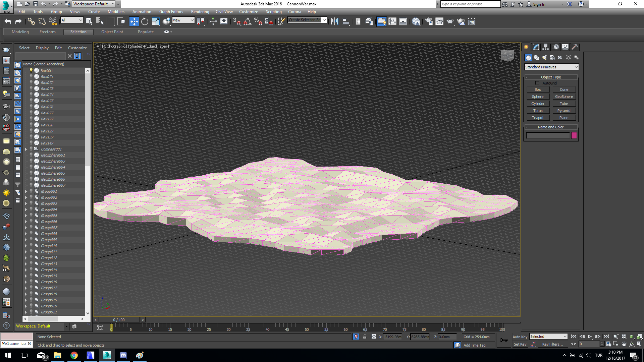Viewport: 644px width, 362px height.
Task: Click the Undo arrow in main toolbar
Action: [8, 21]
